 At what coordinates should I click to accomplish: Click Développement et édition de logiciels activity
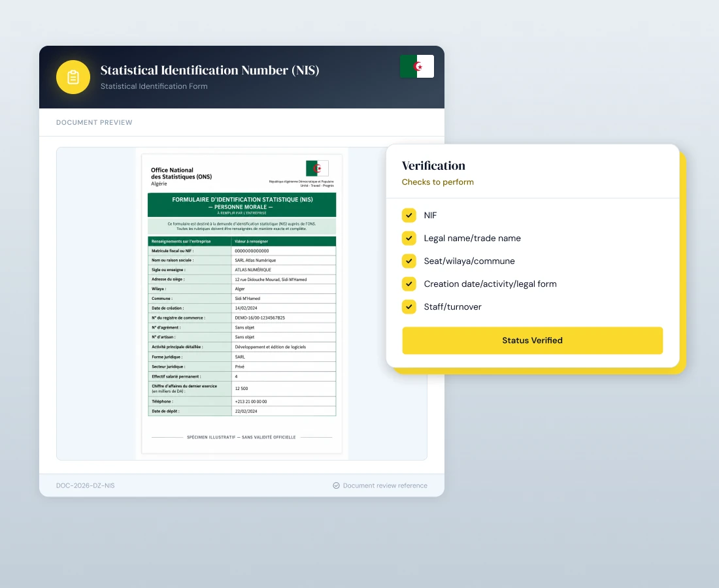270,347
